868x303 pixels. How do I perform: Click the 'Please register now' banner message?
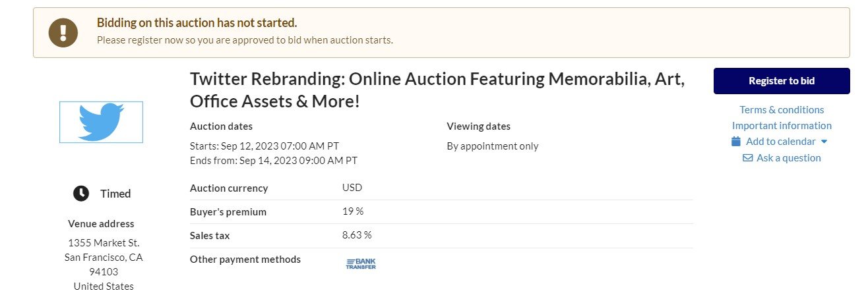pos(245,40)
